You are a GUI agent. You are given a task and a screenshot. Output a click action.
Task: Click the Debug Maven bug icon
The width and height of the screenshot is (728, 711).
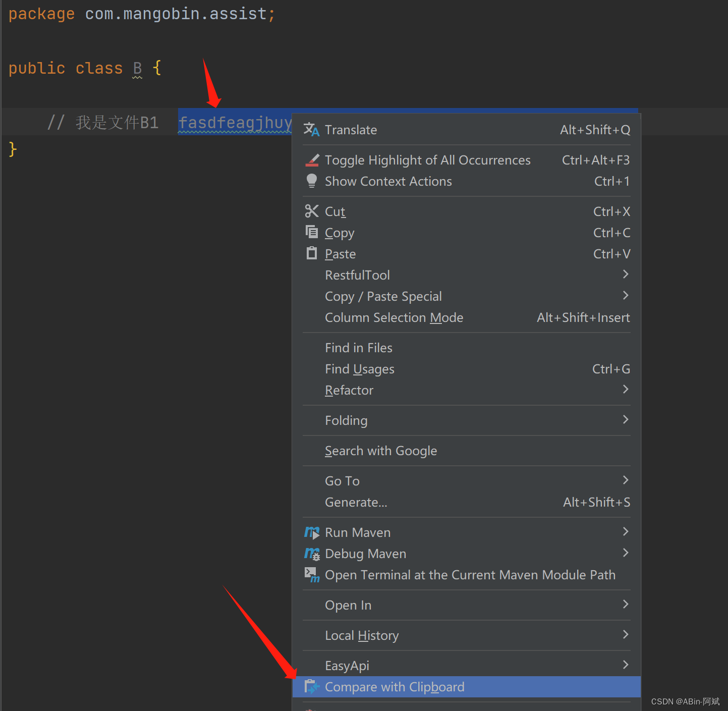pyautogui.click(x=312, y=554)
